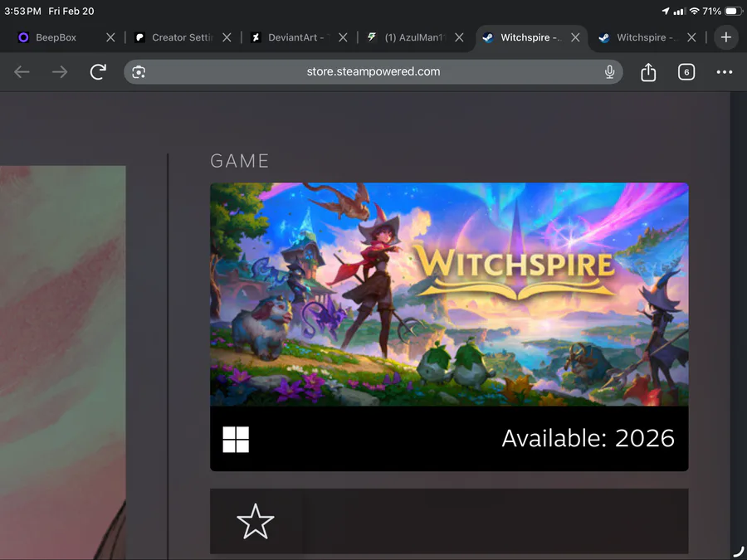Open the share sheet icon

point(648,72)
